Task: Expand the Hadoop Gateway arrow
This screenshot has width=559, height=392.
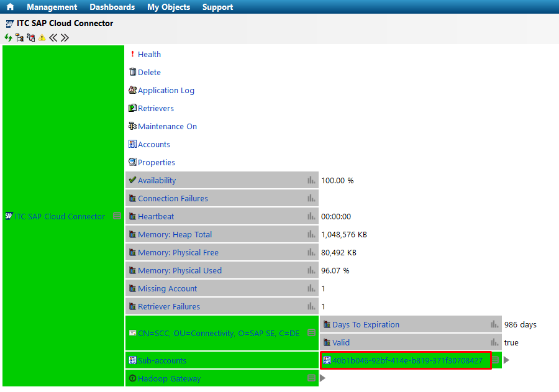Action: tap(322, 378)
